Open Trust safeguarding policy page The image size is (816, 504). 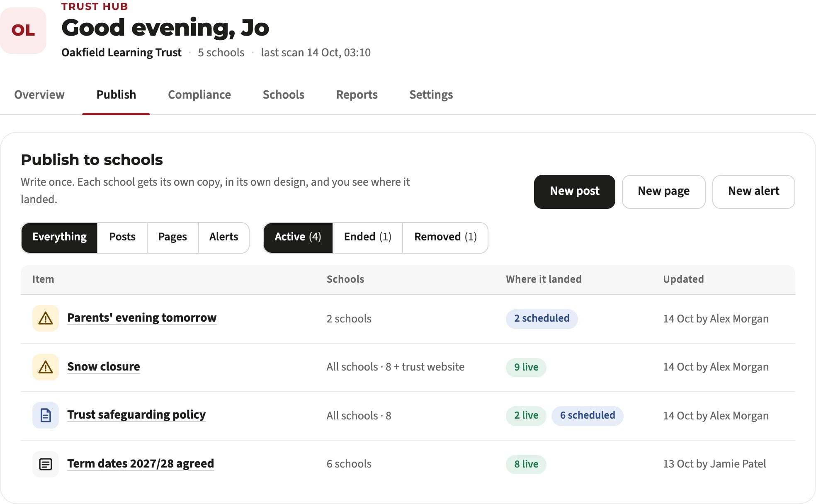click(136, 415)
